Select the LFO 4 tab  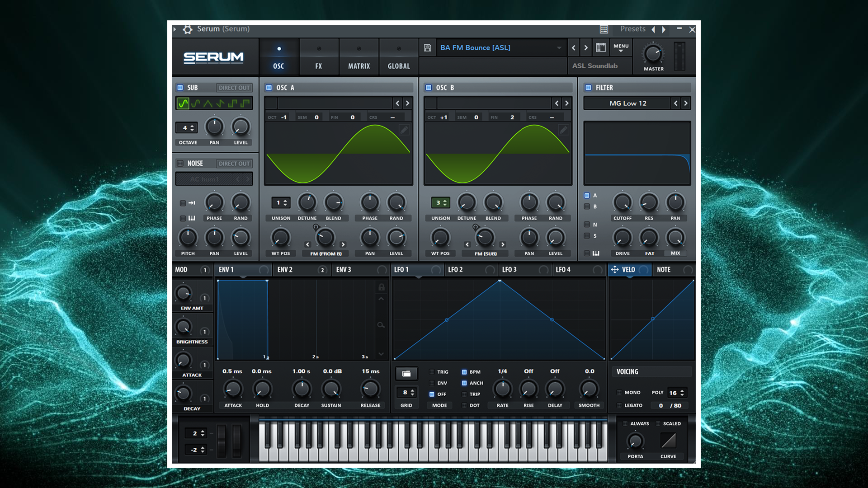579,270
